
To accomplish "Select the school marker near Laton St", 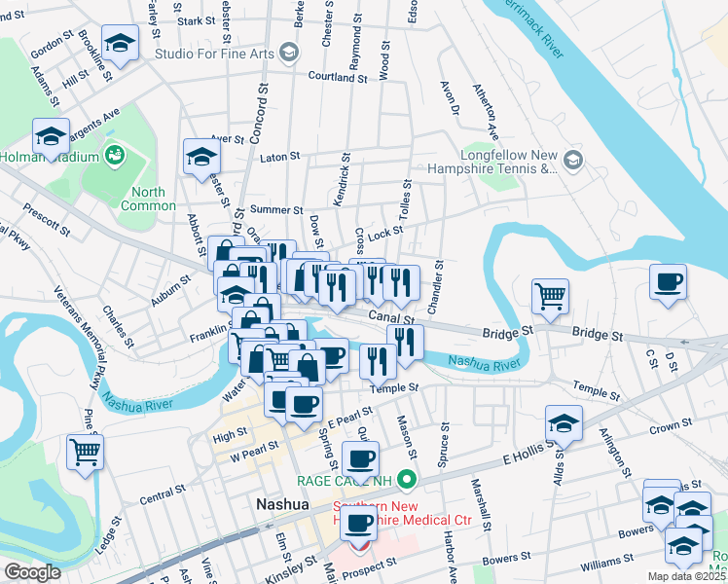I will (x=201, y=157).
